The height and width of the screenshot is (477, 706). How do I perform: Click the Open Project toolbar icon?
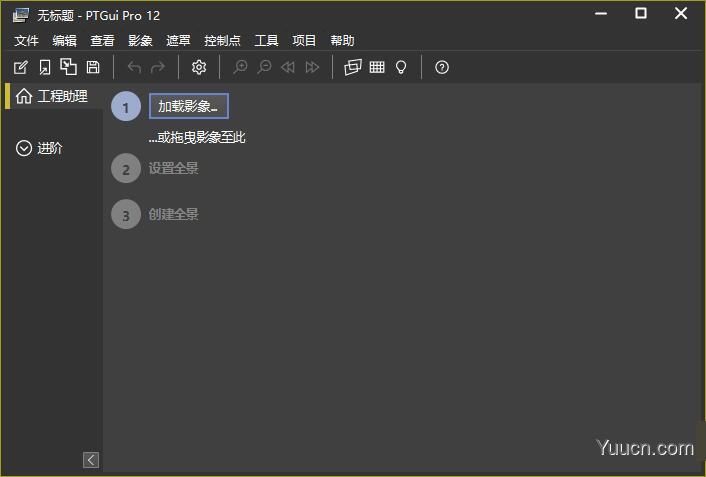[x=45, y=68]
